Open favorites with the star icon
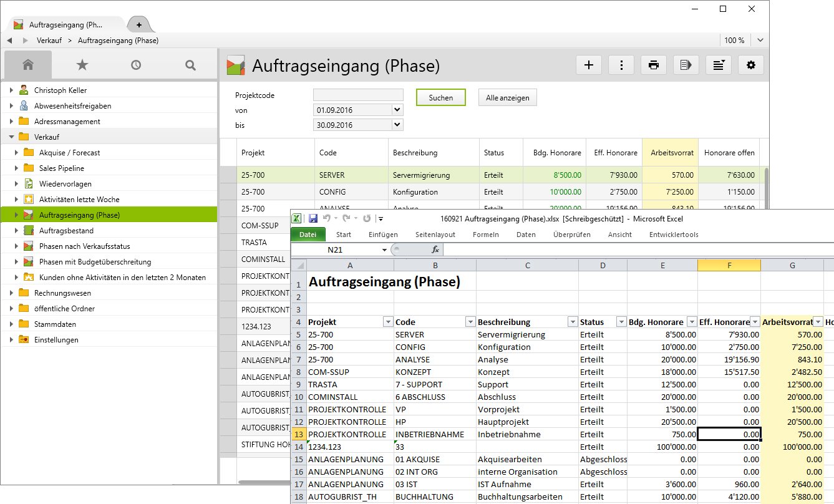This screenshot has height=504, width=834. pyautogui.click(x=82, y=64)
